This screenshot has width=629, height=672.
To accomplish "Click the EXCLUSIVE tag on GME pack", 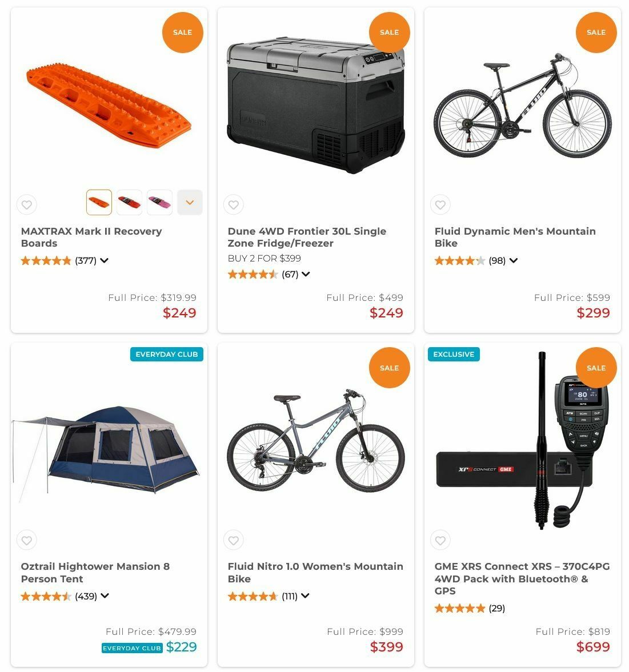I will pos(454,354).
